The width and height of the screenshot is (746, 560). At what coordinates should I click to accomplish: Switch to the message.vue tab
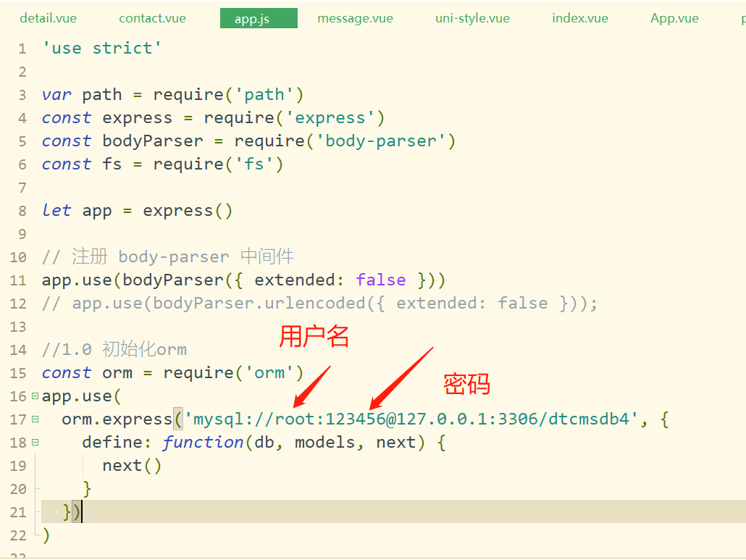point(355,18)
